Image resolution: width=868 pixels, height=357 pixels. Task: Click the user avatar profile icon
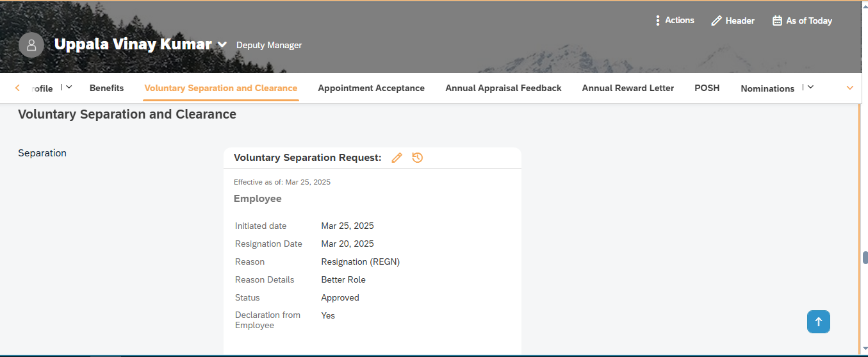(x=31, y=45)
